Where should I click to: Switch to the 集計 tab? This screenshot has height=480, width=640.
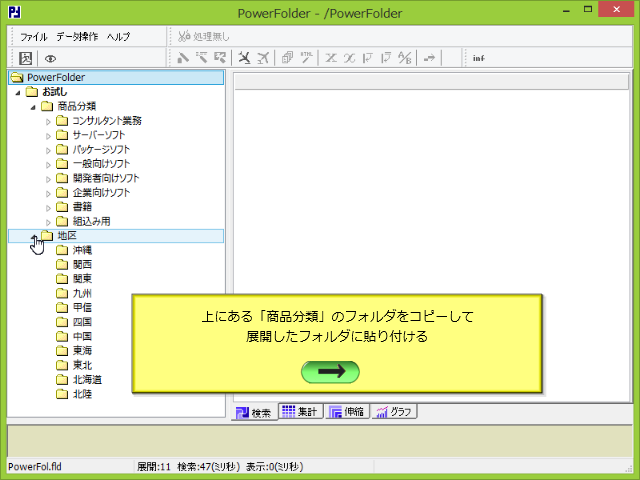(301, 411)
